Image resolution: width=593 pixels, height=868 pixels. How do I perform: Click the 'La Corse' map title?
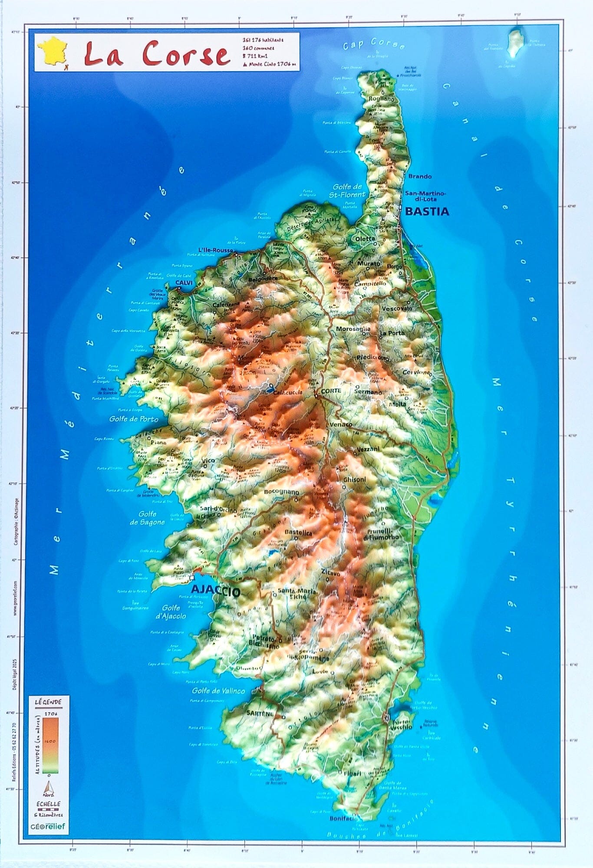157,54
